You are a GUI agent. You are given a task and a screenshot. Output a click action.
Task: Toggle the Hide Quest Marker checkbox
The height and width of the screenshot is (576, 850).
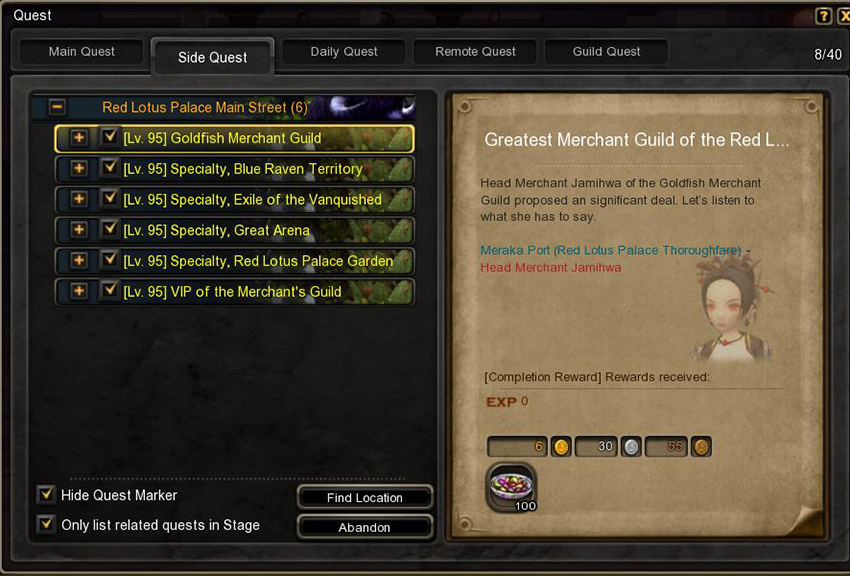coord(46,494)
